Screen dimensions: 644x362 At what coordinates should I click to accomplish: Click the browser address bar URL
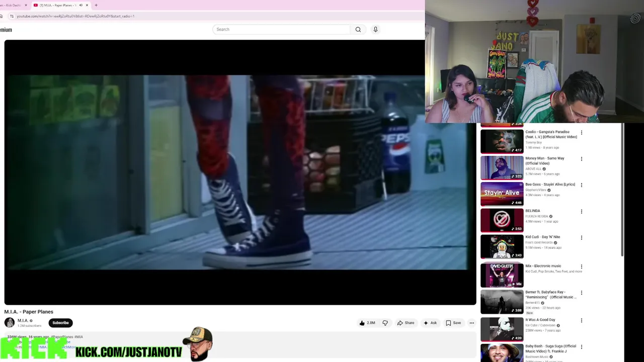tap(75, 16)
